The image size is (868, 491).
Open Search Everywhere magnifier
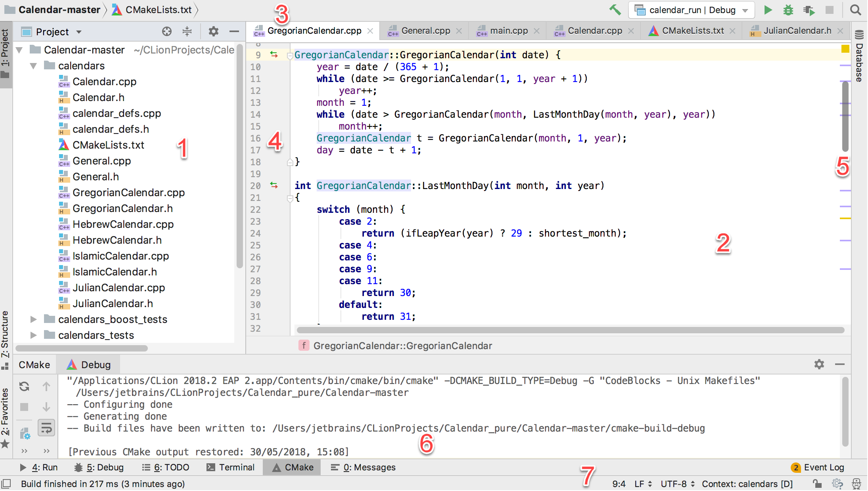pyautogui.click(x=855, y=10)
